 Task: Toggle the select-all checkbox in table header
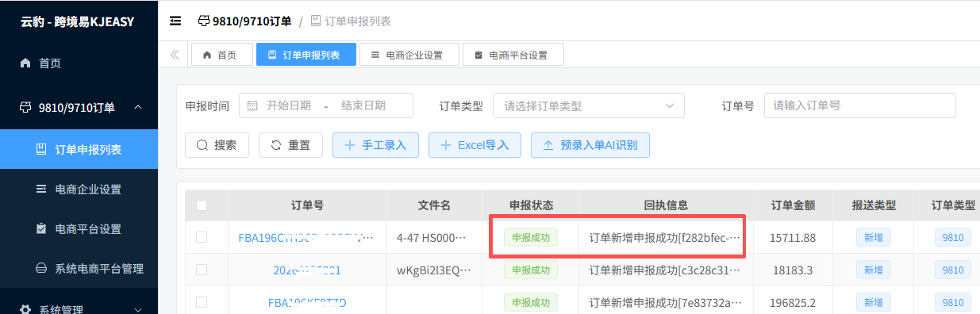pos(202,205)
